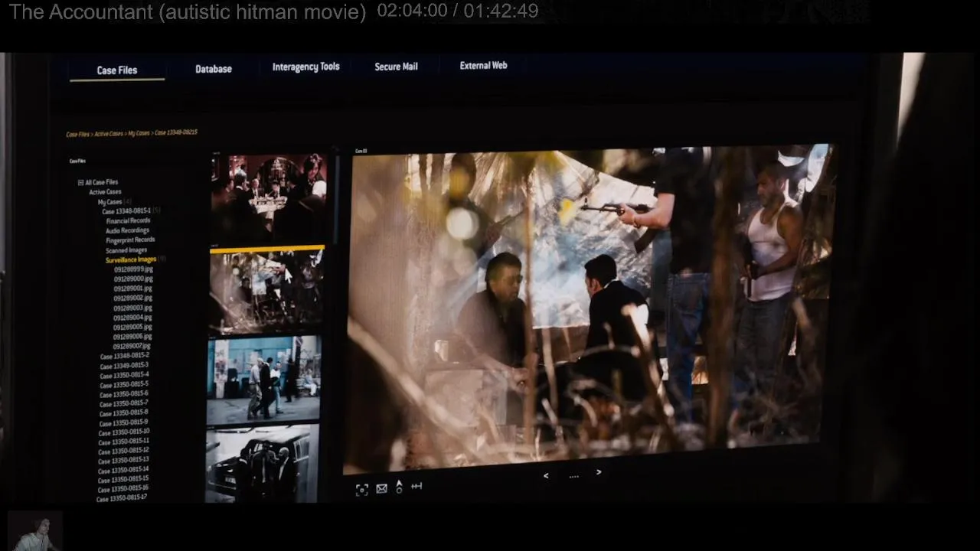Select Case 13350-0815-4 in the tree
Screen dimensions: 980x551
(x=124, y=375)
